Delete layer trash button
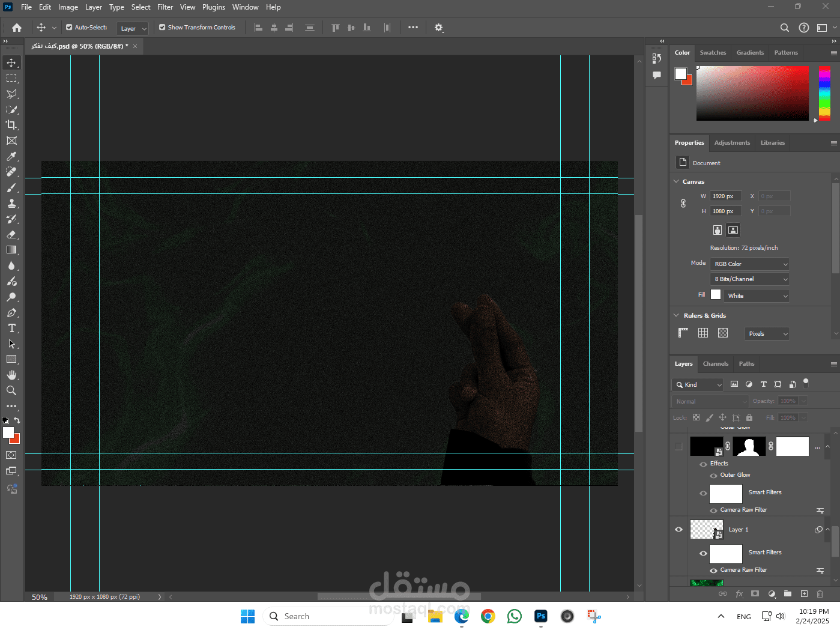Screen dimensions: 840x630 [820, 594]
